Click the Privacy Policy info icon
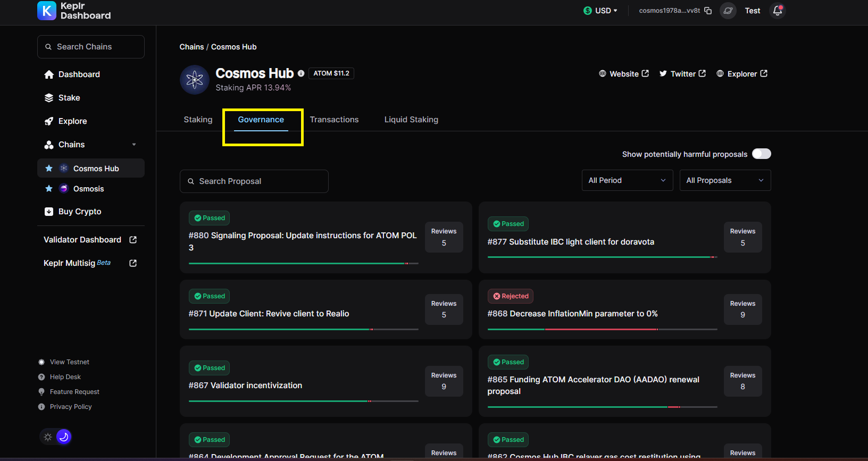Viewport: 868px width, 461px height. point(41,407)
